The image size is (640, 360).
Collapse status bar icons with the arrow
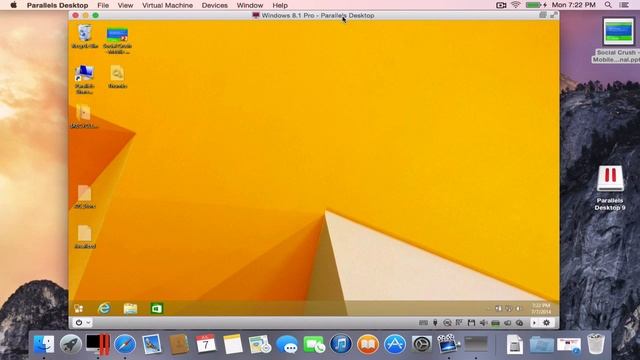pos(534,323)
